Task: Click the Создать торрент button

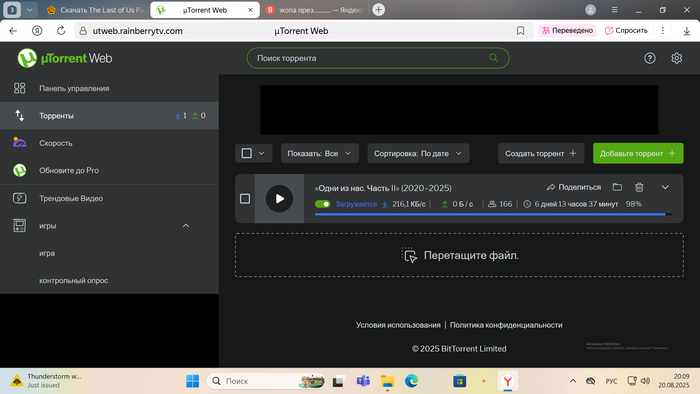Action: coord(541,153)
